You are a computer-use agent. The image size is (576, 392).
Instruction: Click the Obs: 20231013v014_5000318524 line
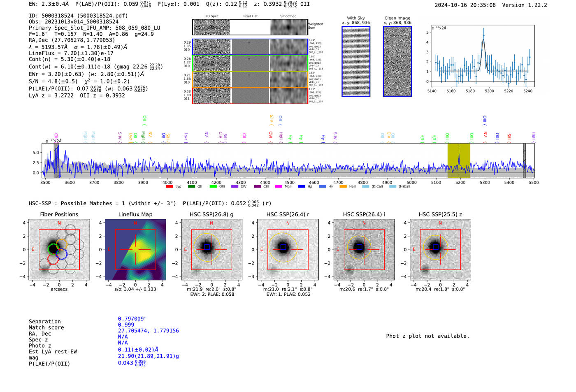click(74, 22)
